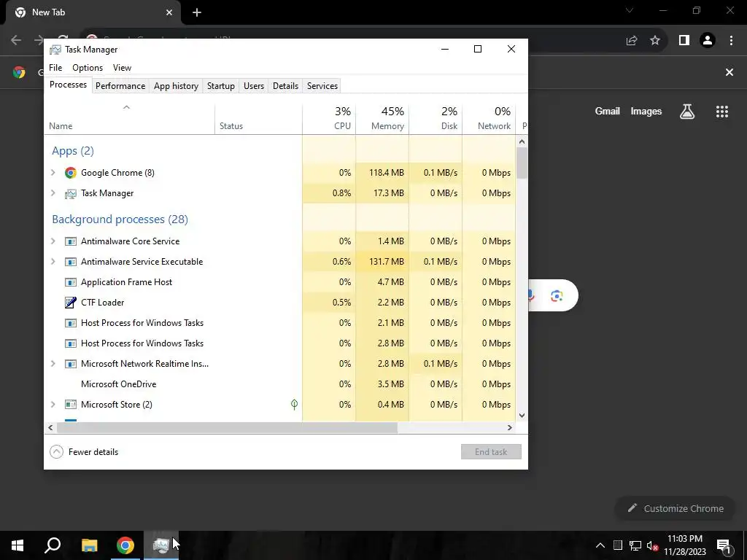Collapse with Fewer details button

(x=85, y=452)
